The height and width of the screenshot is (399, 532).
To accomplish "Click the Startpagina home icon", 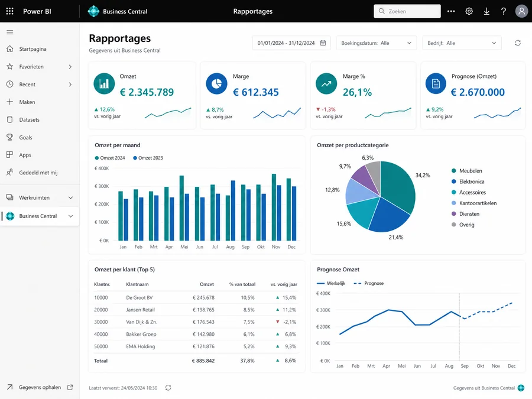I will click(x=10, y=49).
